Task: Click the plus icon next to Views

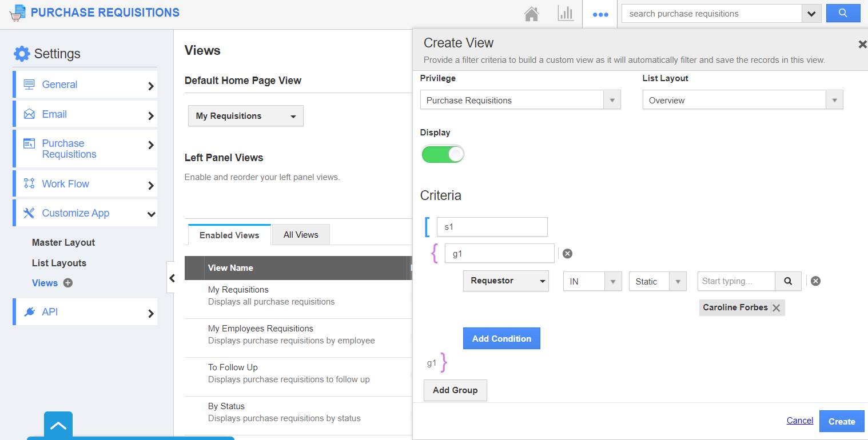Action: [67, 283]
